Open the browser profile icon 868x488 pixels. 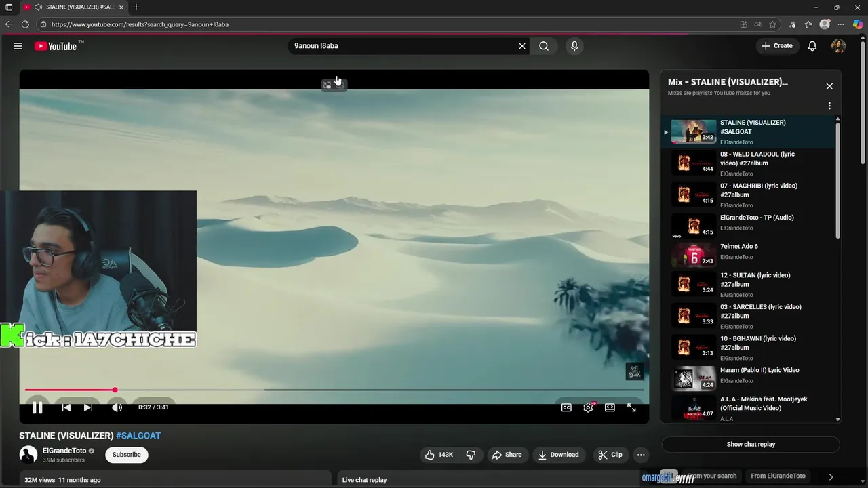click(825, 24)
